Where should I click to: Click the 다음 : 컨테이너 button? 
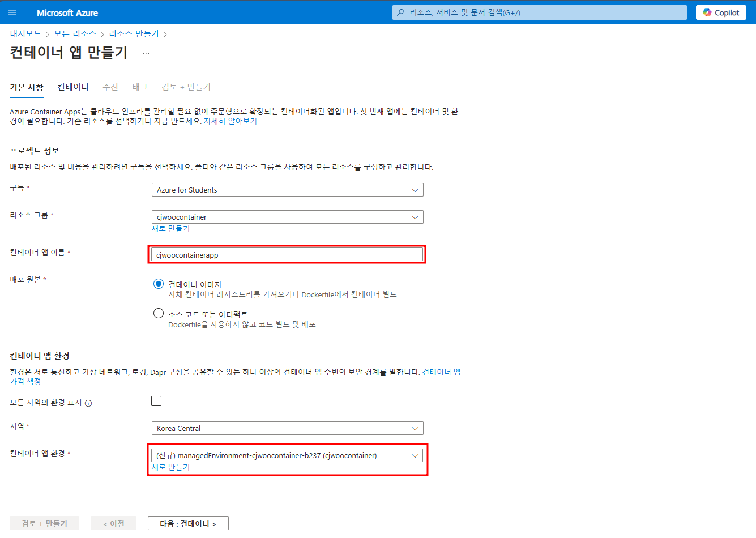pyautogui.click(x=188, y=523)
